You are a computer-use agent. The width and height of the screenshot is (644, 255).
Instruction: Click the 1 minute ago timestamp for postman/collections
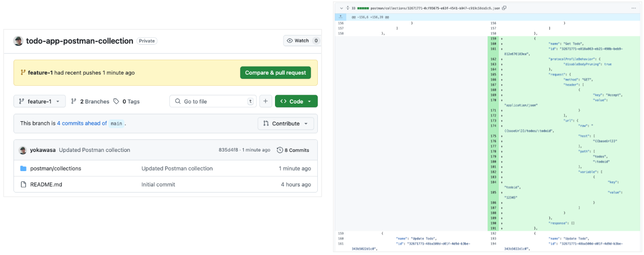coord(295,168)
